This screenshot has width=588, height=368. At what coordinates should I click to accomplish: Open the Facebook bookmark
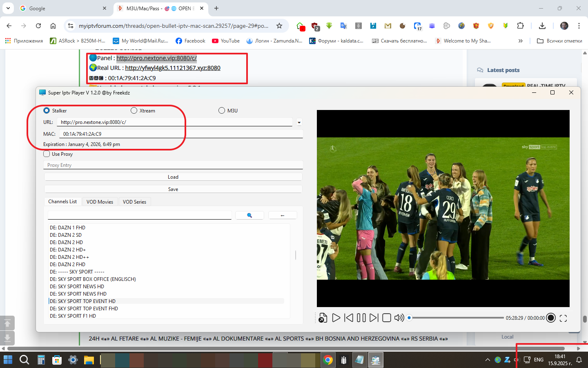190,41
